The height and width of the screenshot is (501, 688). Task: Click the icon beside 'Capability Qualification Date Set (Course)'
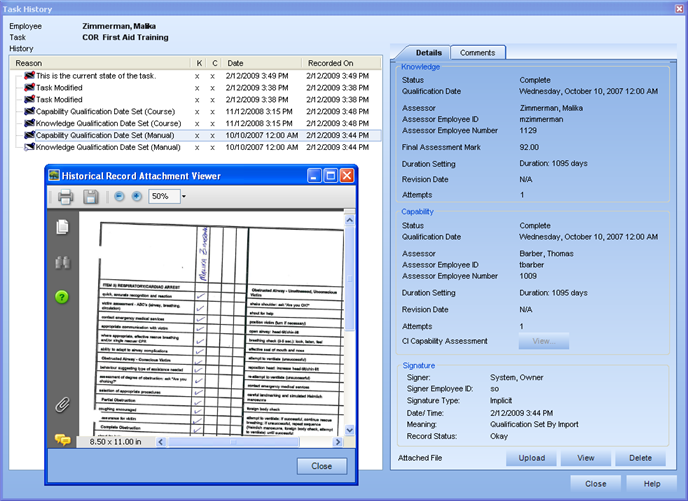click(29, 111)
